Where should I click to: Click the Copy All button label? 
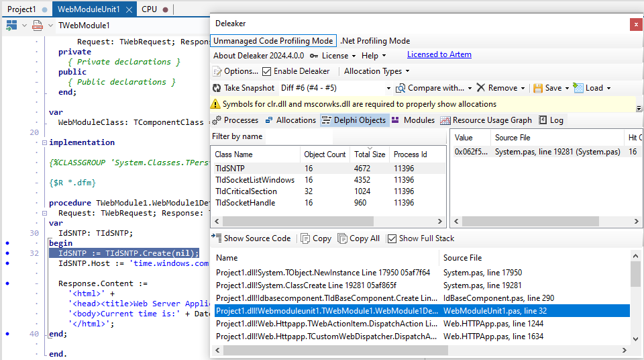tap(364, 238)
